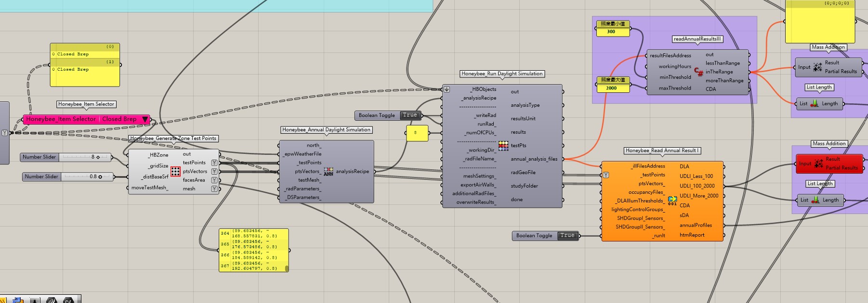The height and width of the screenshot is (303, 868).
Task: Click the Read Annual Result I component icon
Action: [672, 201]
